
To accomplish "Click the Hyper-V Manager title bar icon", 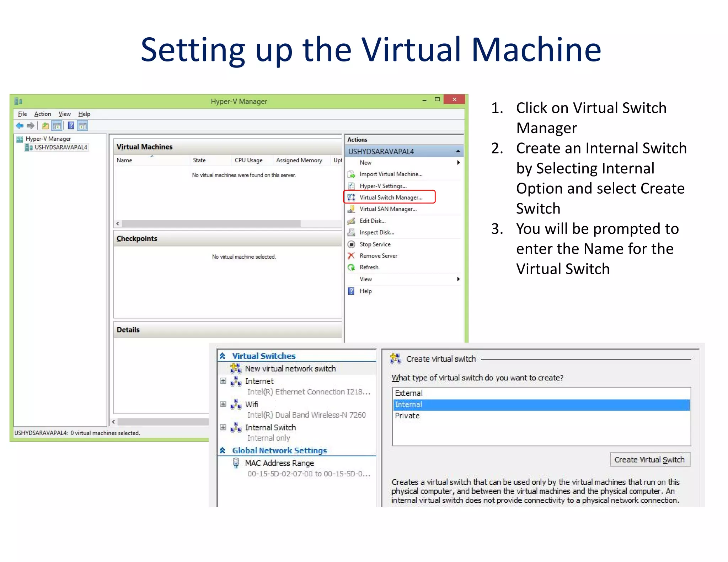I will [x=18, y=101].
